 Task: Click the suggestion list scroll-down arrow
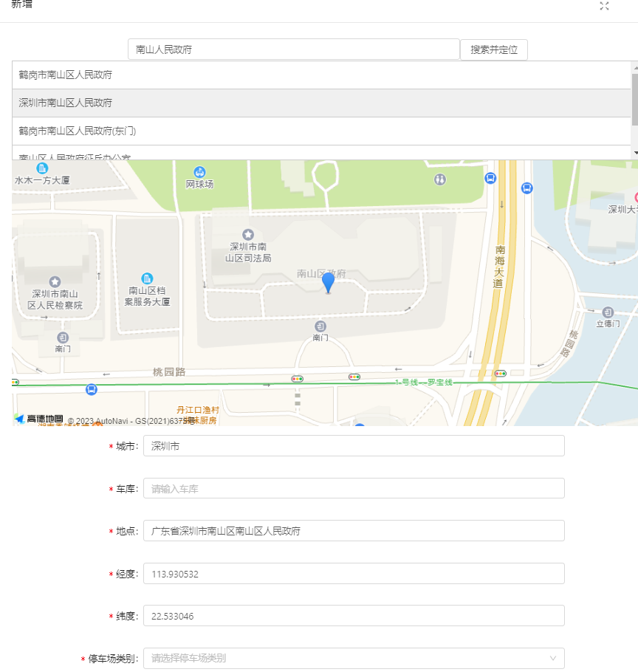tap(636, 153)
